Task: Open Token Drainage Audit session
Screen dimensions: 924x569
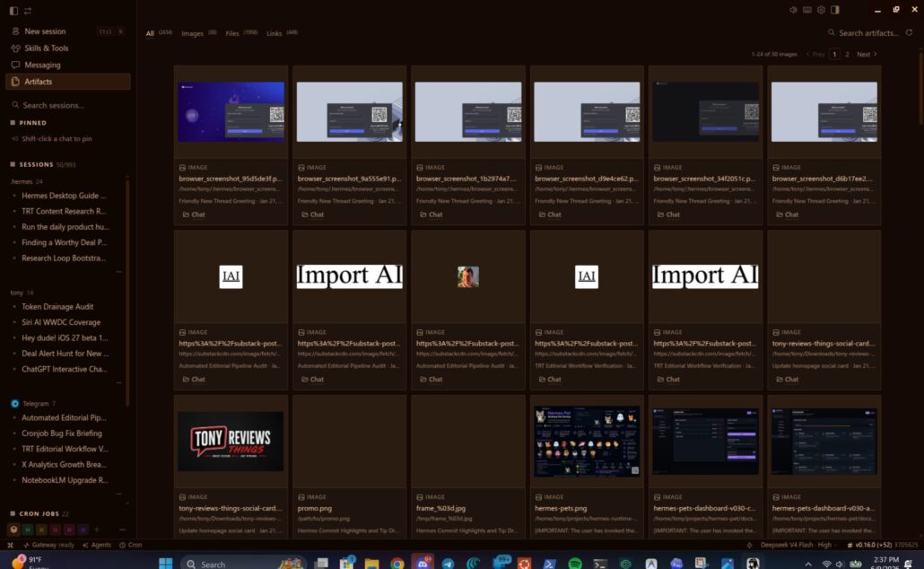Action: [x=57, y=307]
